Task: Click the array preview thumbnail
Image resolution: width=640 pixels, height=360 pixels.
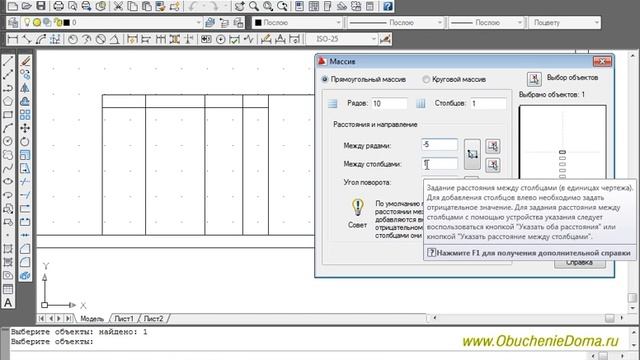Action: [562, 142]
